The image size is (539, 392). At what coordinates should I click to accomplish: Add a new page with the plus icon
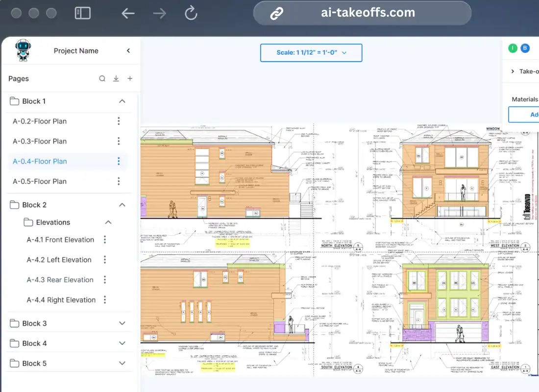click(x=129, y=78)
